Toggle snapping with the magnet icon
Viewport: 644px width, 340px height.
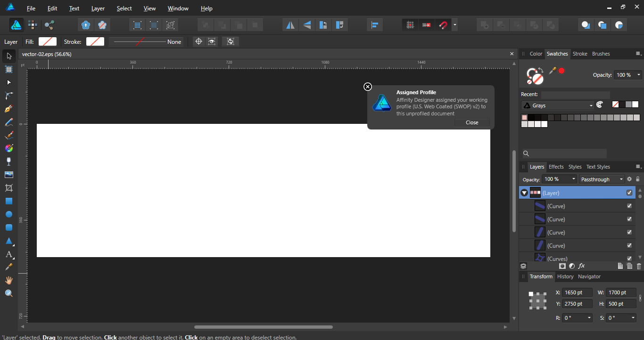pyautogui.click(x=443, y=24)
